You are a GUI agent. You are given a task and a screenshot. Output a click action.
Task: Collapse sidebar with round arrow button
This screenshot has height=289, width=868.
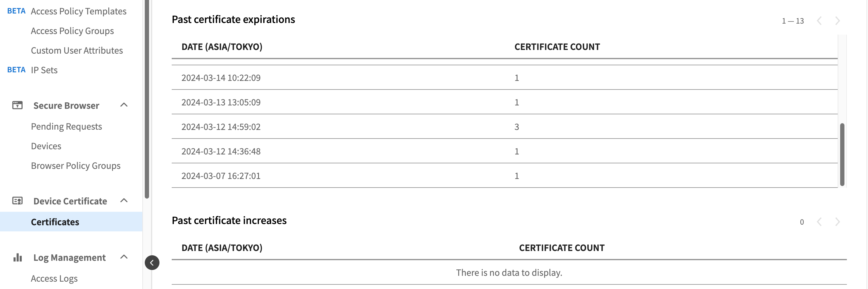point(152,263)
